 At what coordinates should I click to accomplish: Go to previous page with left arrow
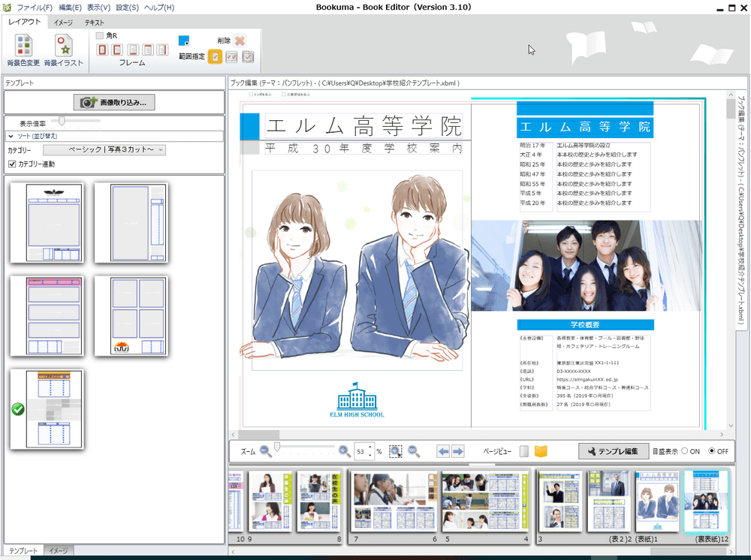(443, 451)
